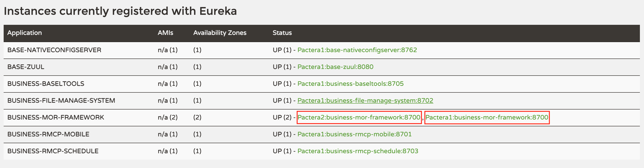Visit Pactera1:business-rmcp-mobile:8701 link
This screenshot has height=168, width=644.
point(355,134)
